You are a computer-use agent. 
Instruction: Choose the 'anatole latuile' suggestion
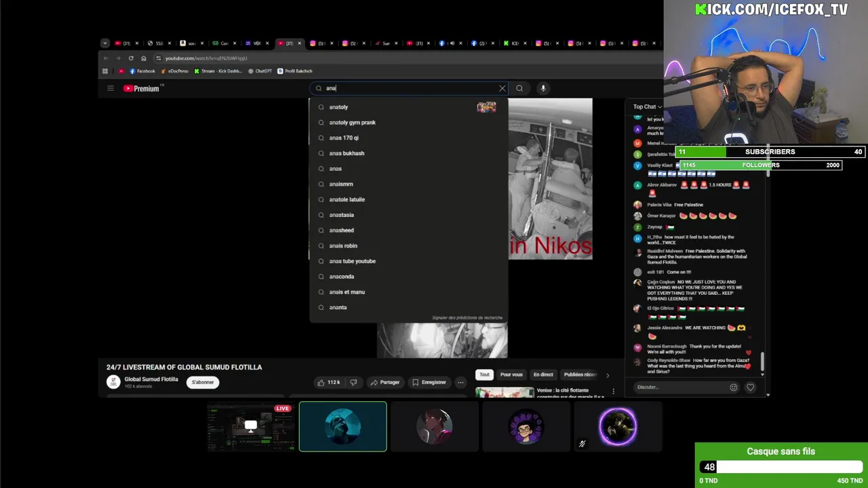tap(409, 199)
